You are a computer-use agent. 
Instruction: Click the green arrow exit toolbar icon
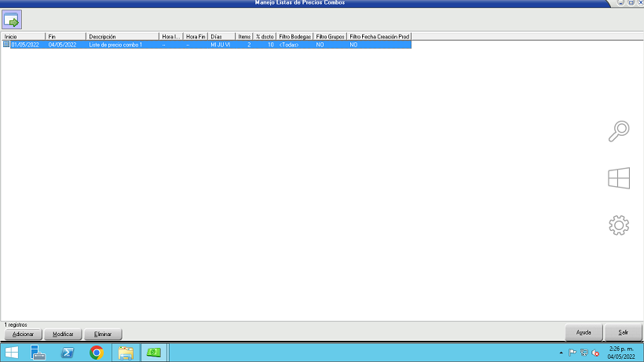(x=12, y=20)
